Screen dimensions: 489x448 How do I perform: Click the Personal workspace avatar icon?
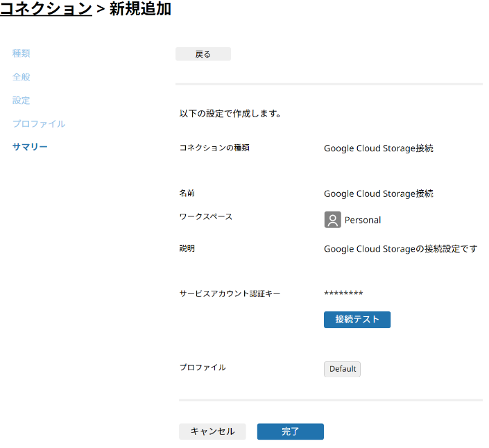(332, 220)
